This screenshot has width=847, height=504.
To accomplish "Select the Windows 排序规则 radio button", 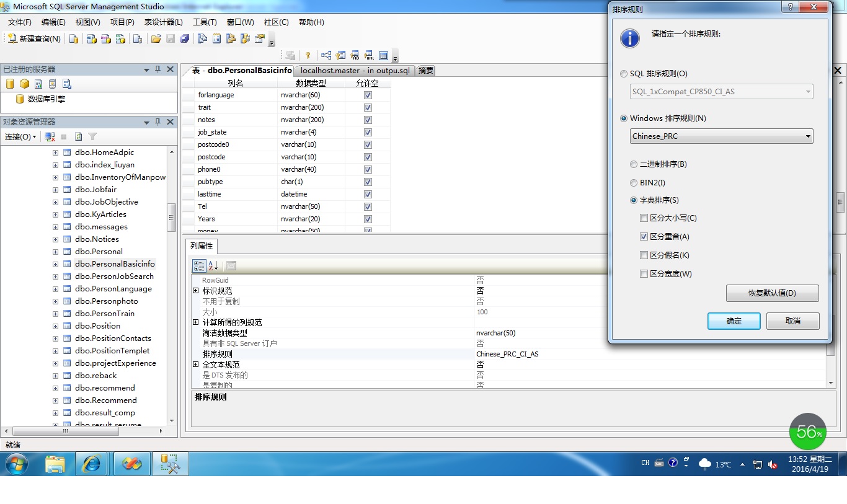I will [624, 118].
